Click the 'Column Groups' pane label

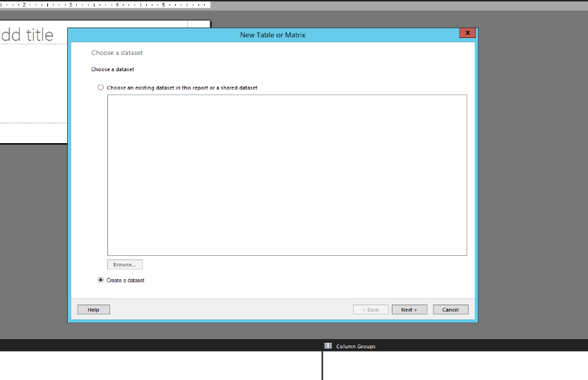pos(356,346)
